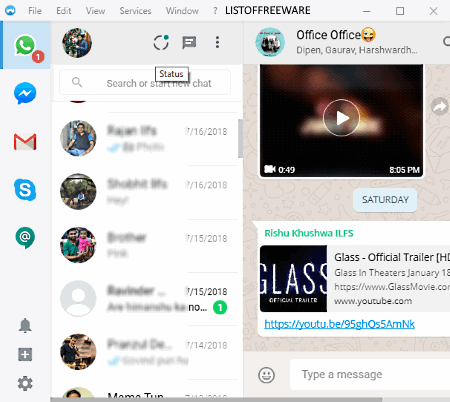450x402 pixels.
Task: Open the Window menu
Action: click(x=182, y=11)
